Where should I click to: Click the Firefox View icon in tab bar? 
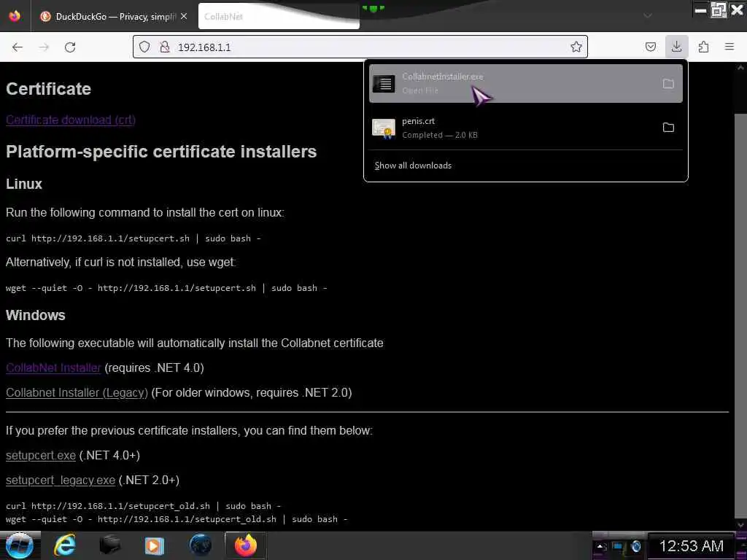[x=15, y=16]
